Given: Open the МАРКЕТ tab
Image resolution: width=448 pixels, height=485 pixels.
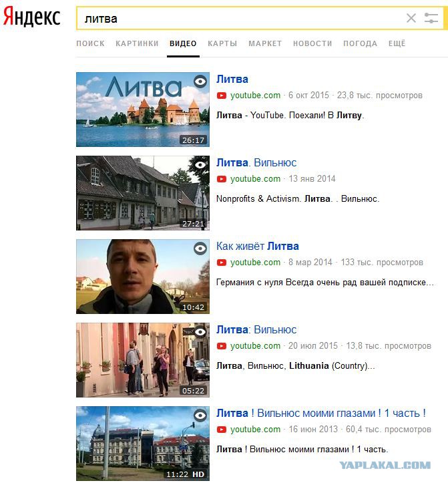Looking at the screenshot, I should click(x=265, y=43).
